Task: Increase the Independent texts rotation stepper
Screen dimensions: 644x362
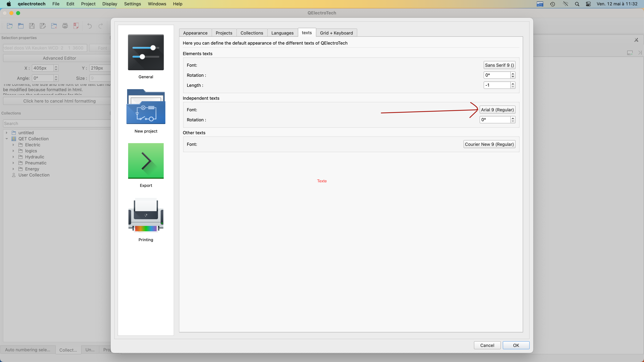Action: pyautogui.click(x=513, y=118)
